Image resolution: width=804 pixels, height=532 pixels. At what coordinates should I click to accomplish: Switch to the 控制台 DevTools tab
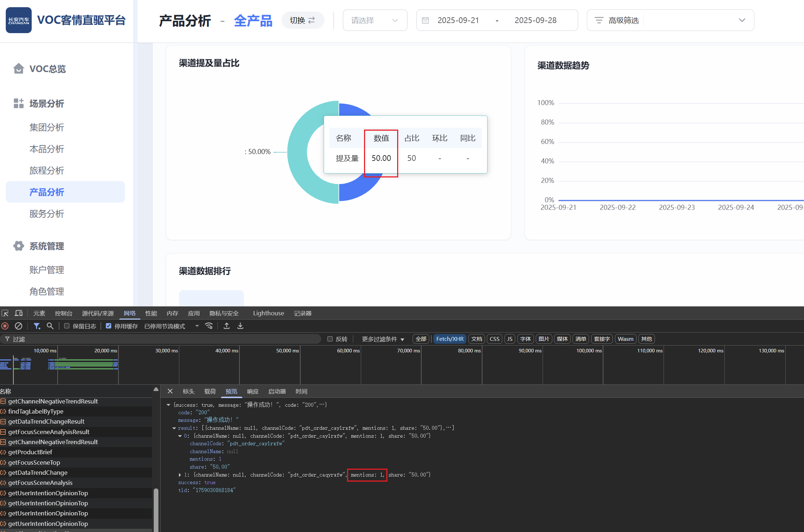[63, 313]
